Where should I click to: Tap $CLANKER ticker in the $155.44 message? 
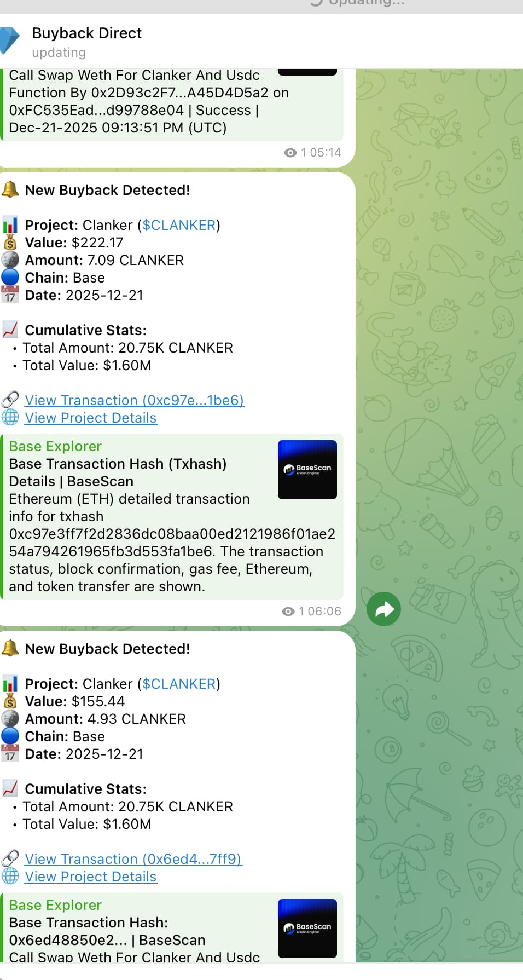click(x=179, y=684)
